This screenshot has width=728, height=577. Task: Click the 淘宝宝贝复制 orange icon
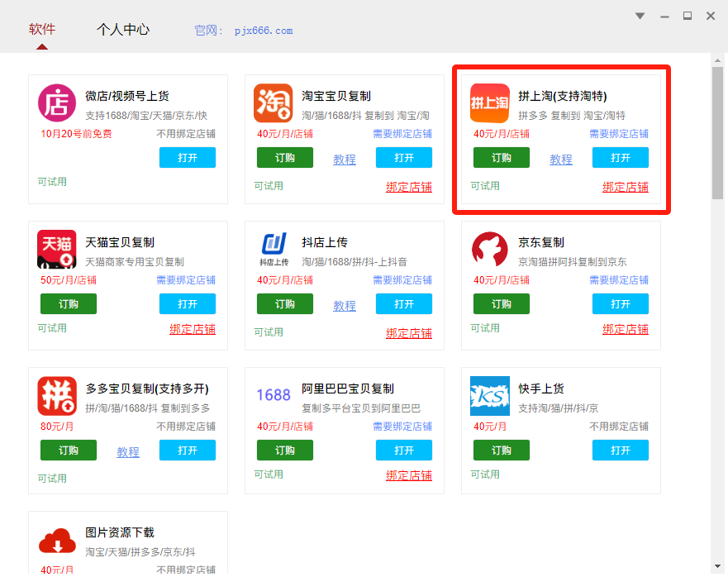pos(273,103)
